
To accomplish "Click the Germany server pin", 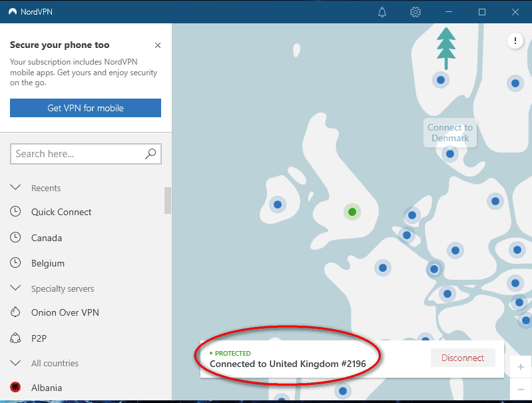I will (x=455, y=250).
